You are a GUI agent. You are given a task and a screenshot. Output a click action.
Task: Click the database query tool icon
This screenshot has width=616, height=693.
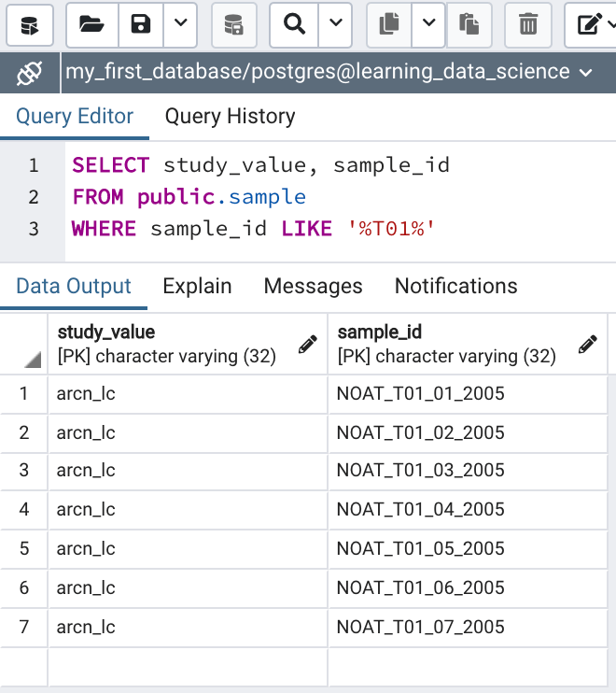point(30,24)
